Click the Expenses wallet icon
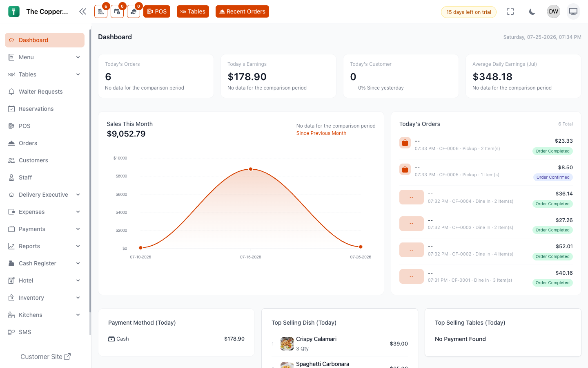 click(11, 212)
